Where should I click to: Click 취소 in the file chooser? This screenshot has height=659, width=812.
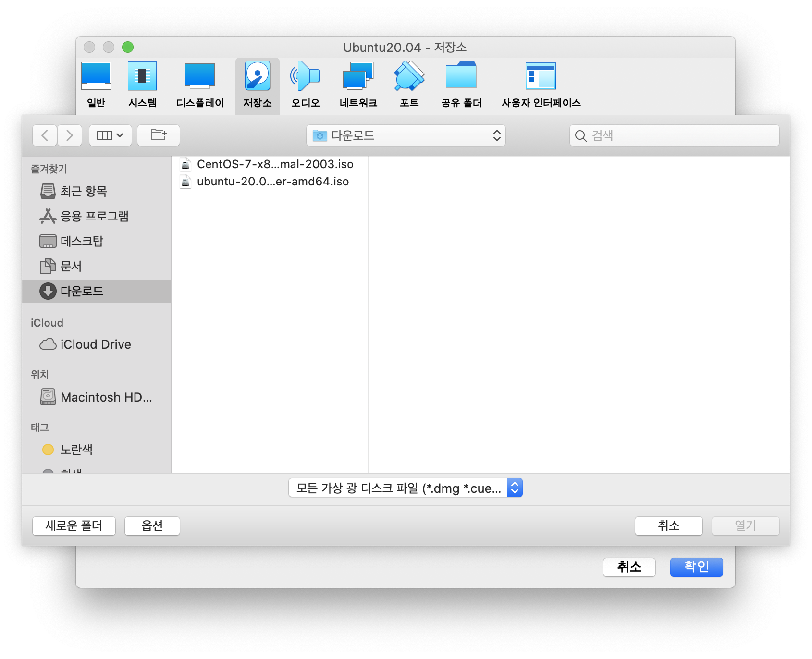click(668, 526)
